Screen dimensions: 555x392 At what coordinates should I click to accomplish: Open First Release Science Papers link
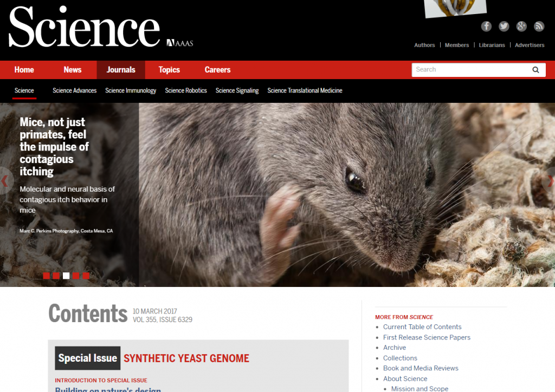427,337
